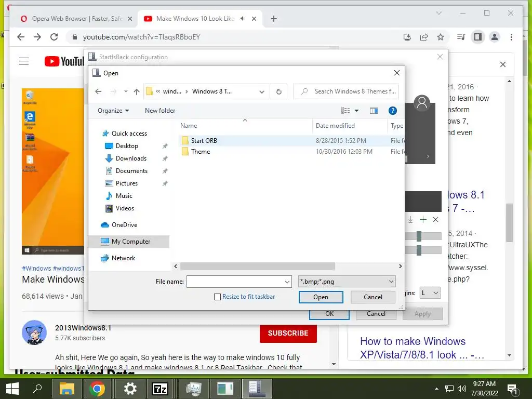Open Desktop in the navigation pane

pyautogui.click(x=127, y=146)
